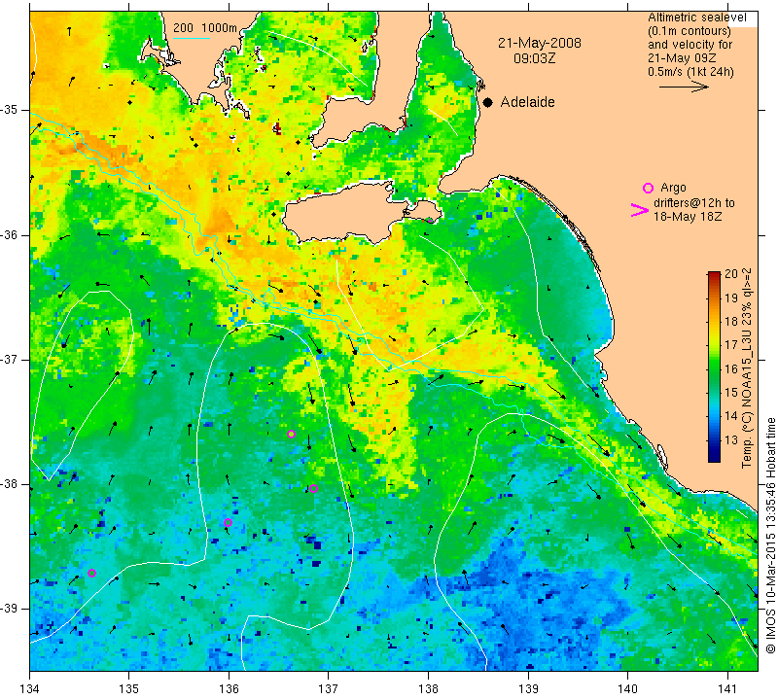Click the colorbar label '20'
This screenshot has height=700, width=778.
coord(731,274)
